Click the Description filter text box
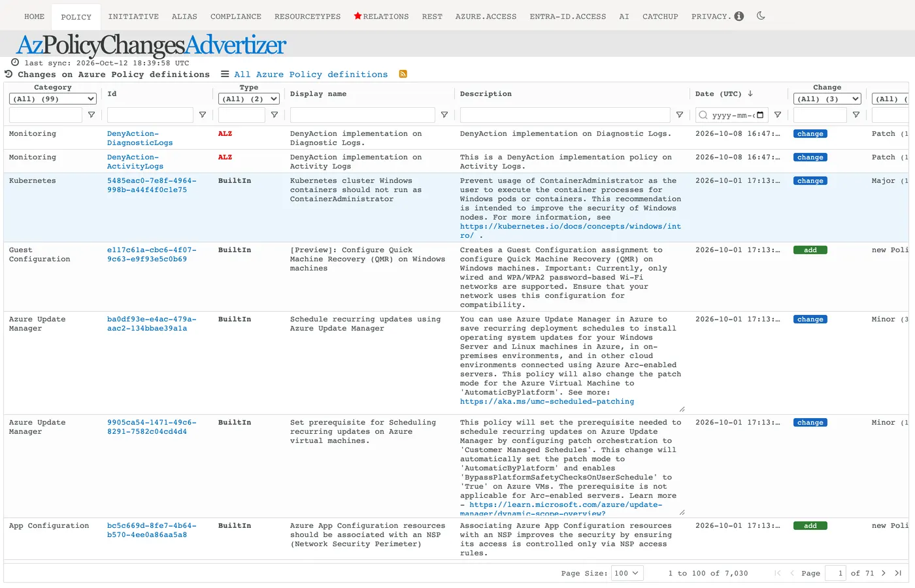This screenshot has width=915, height=588. tap(565, 115)
